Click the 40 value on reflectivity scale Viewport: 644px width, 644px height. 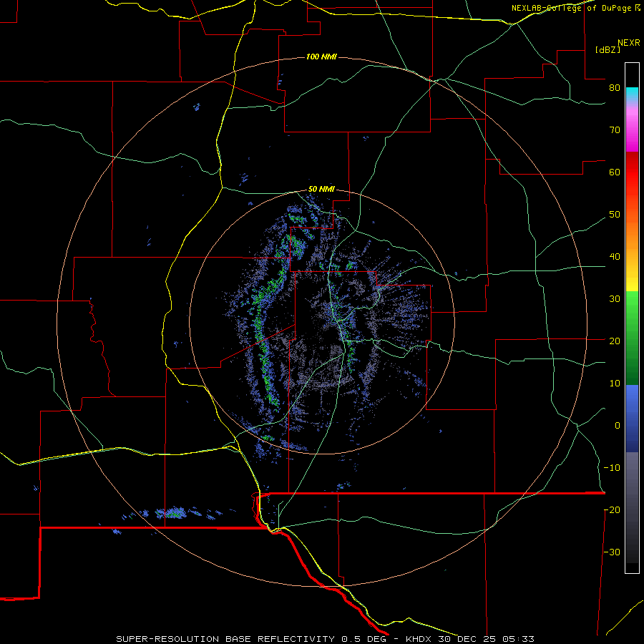coord(615,257)
